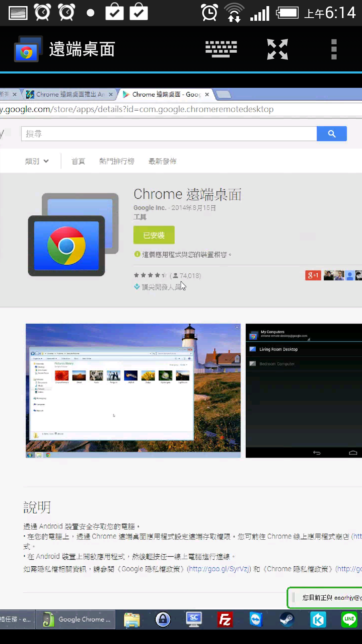Open 最新發佈 new releases
This screenshot has height=644, width=362.
pyautogui.click(x=162, y=161)
